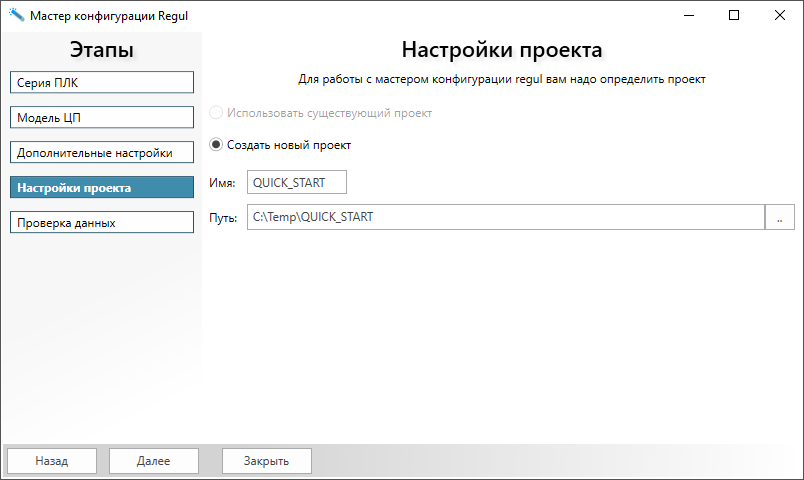Go to the 'Серия ПЛК' step
The height and width of the screenshot is (480, 804).
tap(101, 83)
